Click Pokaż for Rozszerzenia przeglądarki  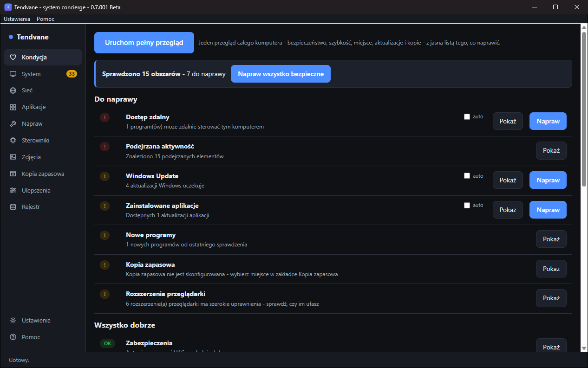(551, 298)
